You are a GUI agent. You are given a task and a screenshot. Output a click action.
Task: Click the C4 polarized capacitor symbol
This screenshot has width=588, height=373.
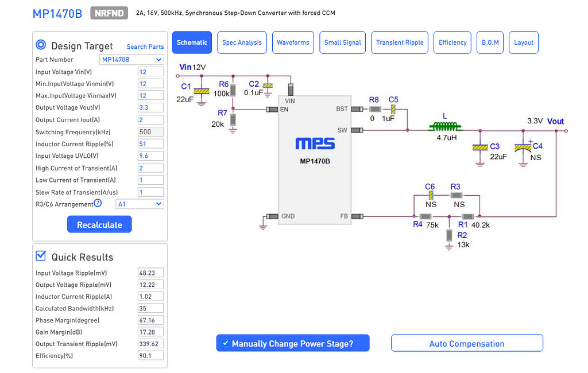[x=523, y=147]
